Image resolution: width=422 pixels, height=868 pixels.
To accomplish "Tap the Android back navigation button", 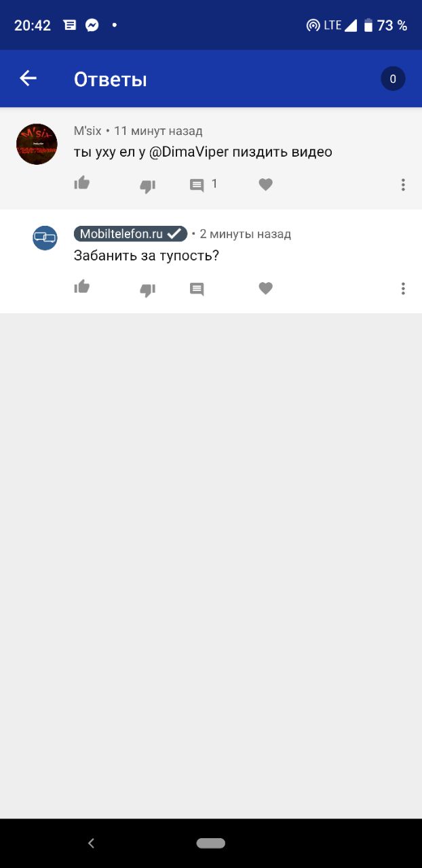I will [91, 844].
